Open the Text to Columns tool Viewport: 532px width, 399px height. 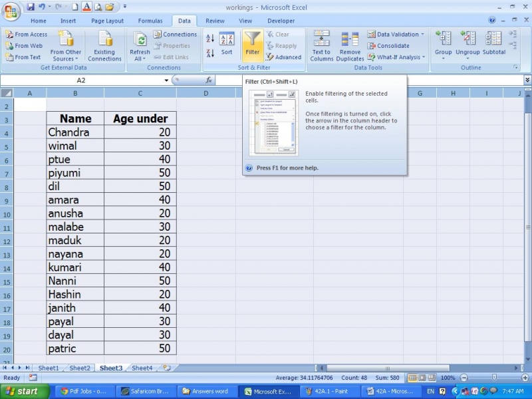pos(321,45)
